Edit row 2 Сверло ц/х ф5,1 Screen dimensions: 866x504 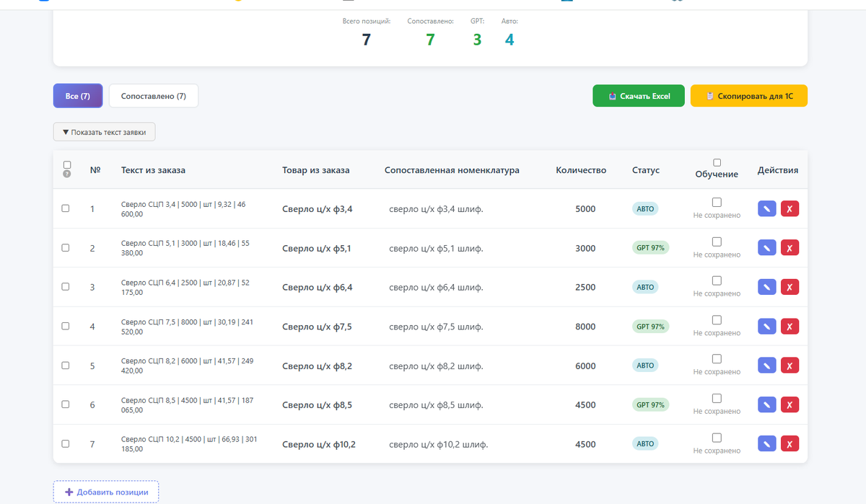pos(767,248)
